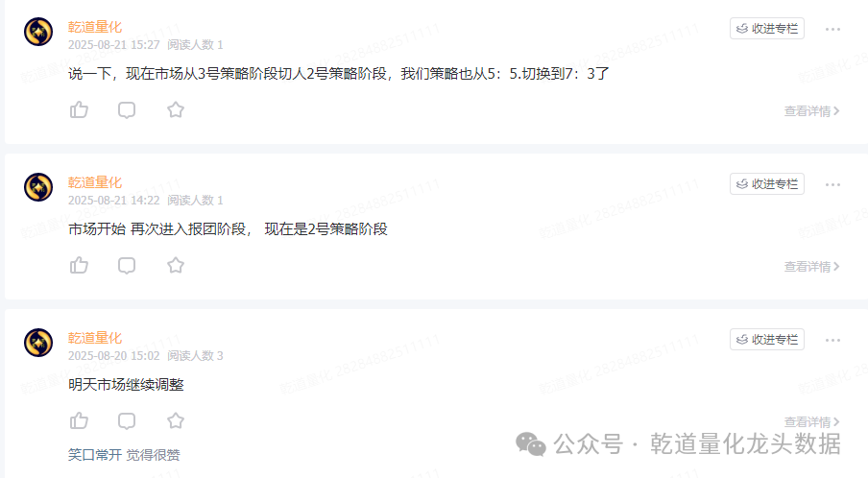
Task: Like the 14:22 post about 报团阶段
Action: click(x=79, y=265)
